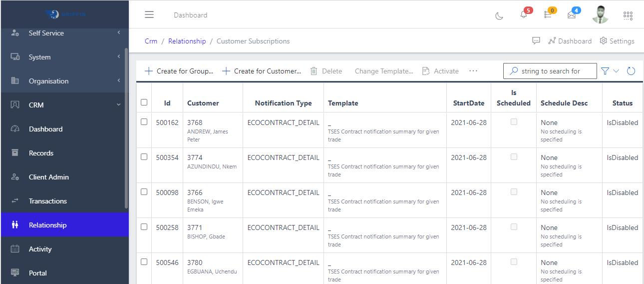Open Records sidebar item
The image size is (644, 284).
[x=64, y=153]
